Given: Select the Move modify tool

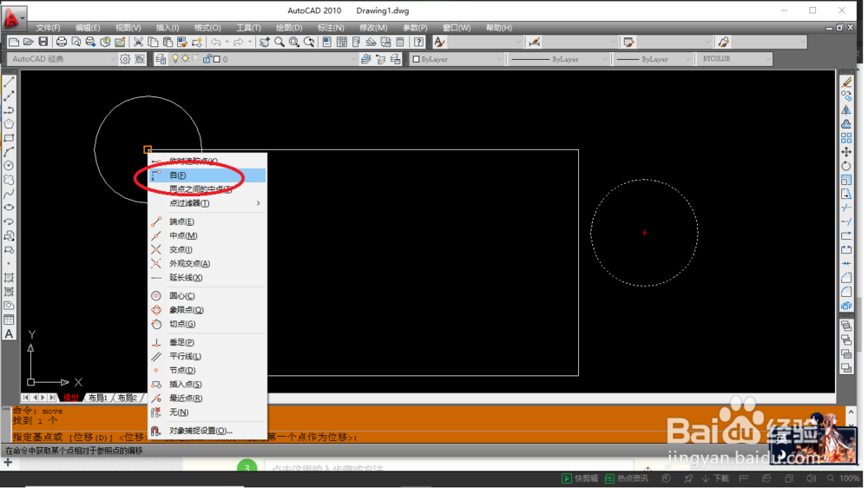Looking at the screenshot, I should [846, 152].
